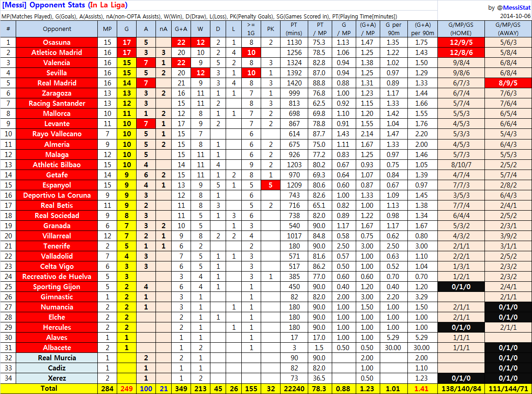Image resolution: width=532 pixels, height=394 pixels.
Task: Click the Real Betis cell
Action: (x=57, y=206)
